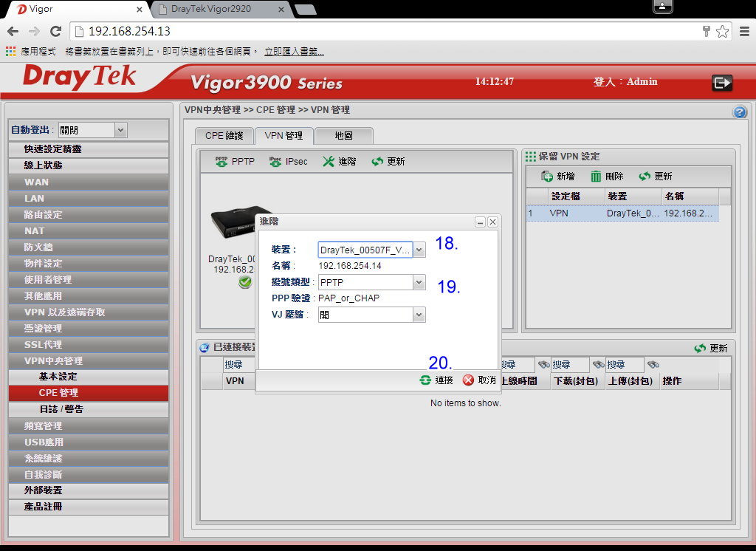Screen dimensions: 756x551
Task: Expand the SSL代理 sidebar menu
Action: tap(89, 344)
